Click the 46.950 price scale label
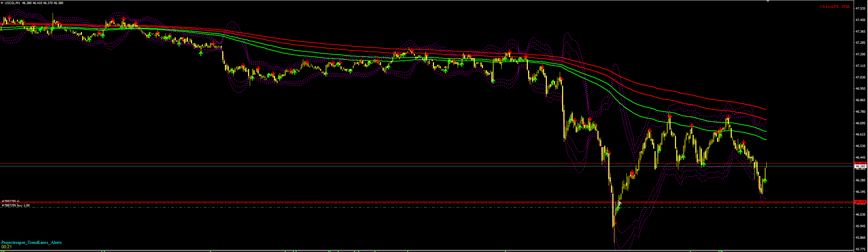Image resolution: width=868 pixels, height=252 pixels. tap(861, 89)
